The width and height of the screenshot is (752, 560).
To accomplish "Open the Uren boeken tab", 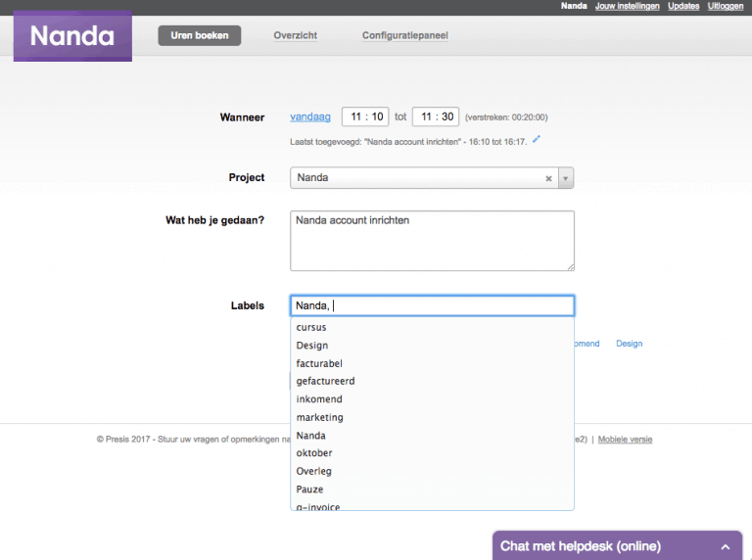I will 200,35.
